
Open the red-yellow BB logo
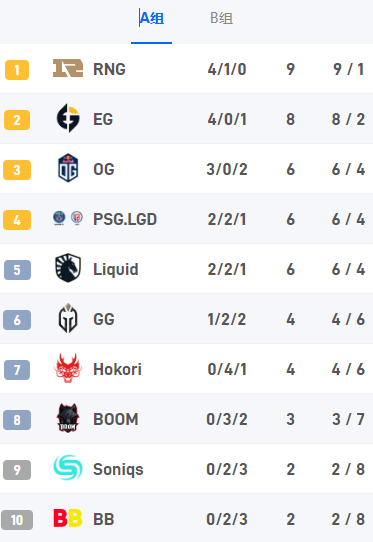[68, 518]
